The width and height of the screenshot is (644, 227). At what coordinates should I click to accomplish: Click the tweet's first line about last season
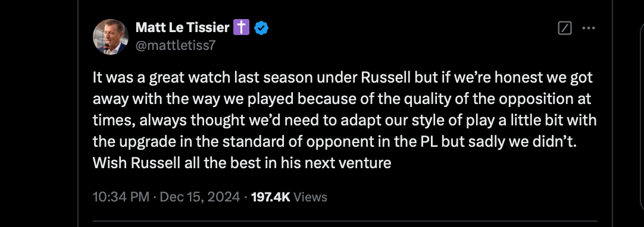(x=343, y=77)
